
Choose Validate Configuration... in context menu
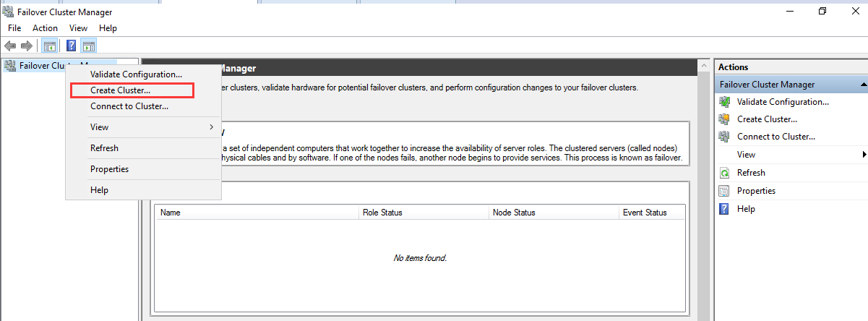(143, 74)
